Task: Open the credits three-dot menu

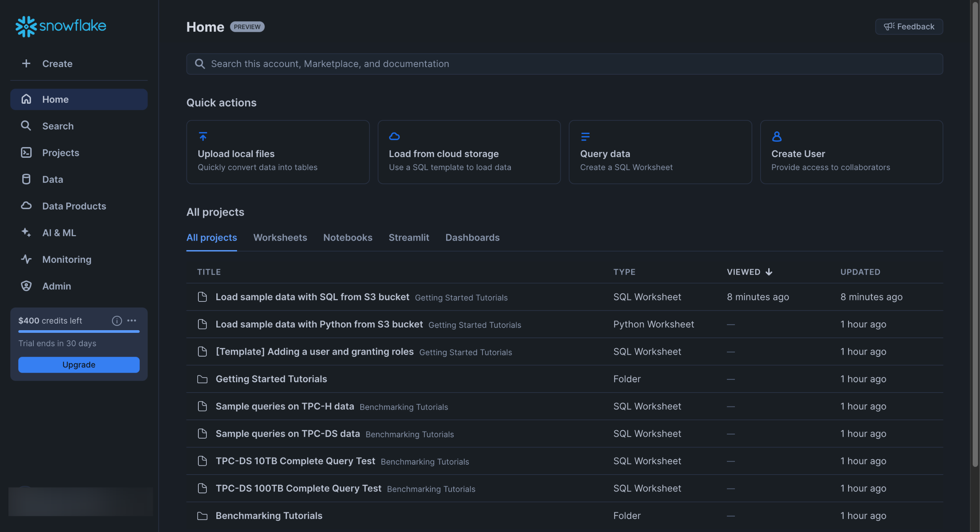Action: (x=132, y=321)
